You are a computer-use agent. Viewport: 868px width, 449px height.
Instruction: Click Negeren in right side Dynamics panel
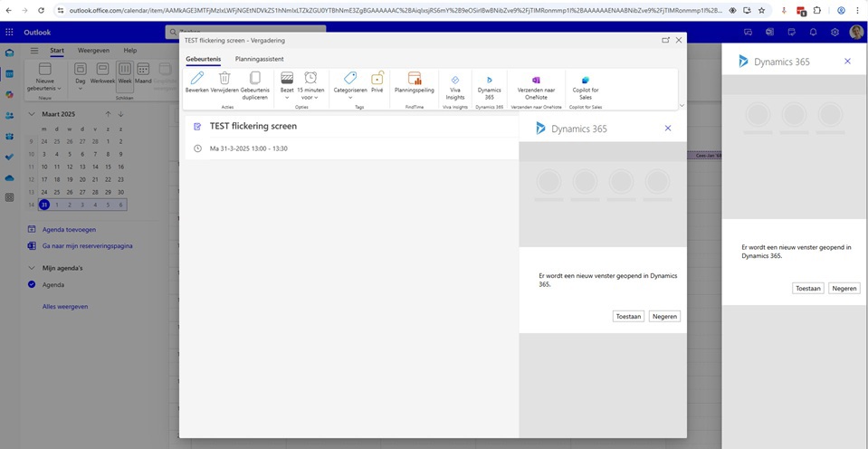point(844,289)
